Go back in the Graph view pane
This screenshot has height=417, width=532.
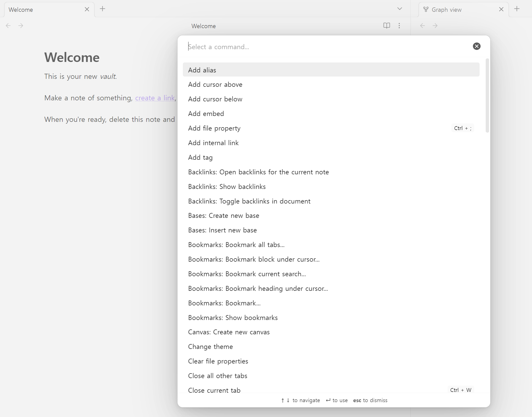point(423,26)
